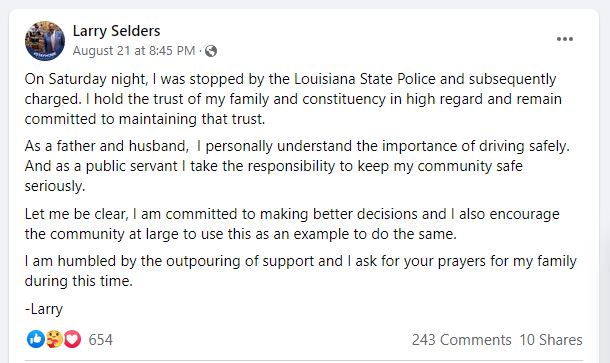610x363 pixels.
Task: Click the globe public audience icon
Action: (x=211, y=51)
